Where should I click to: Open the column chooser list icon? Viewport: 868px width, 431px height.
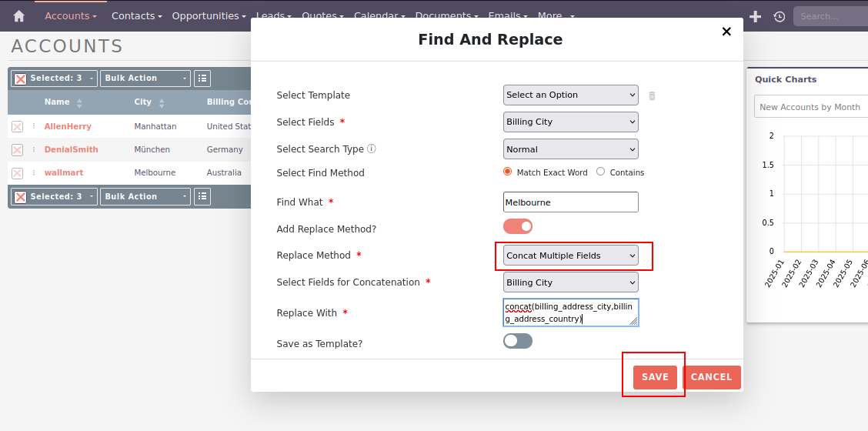pos(202,79)
